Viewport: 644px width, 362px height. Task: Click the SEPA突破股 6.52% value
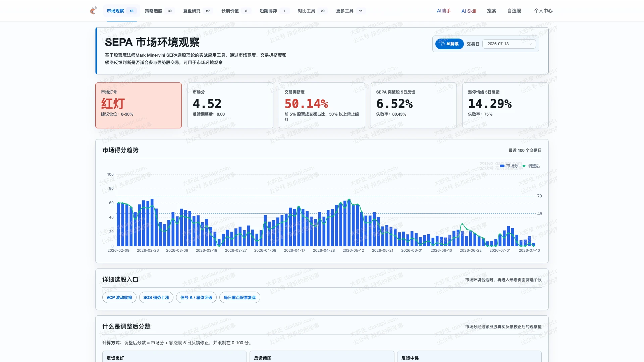click(394, 104)
